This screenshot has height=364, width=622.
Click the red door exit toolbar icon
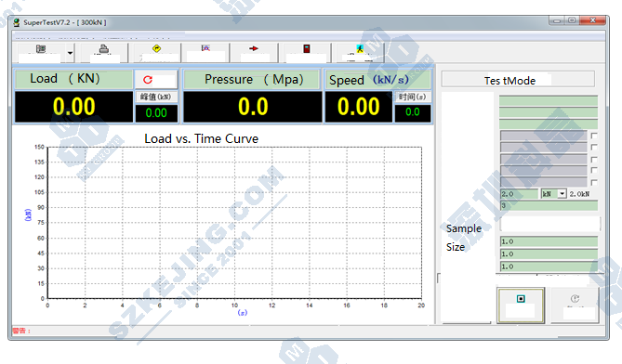click(306, 48)
